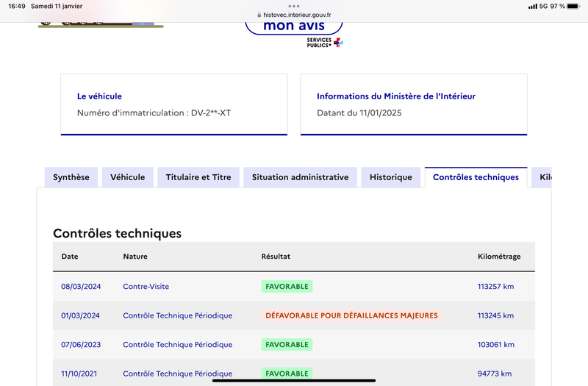Open the partially visible Kilométrage tab

point(542,177)
